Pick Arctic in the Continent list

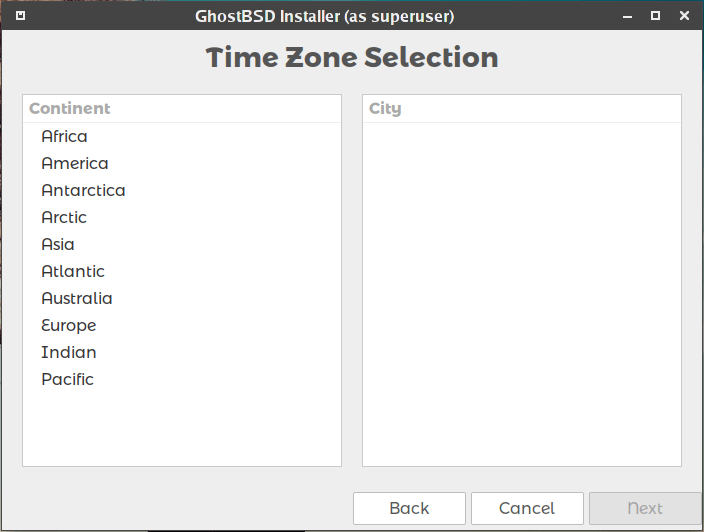click(64, 217)
